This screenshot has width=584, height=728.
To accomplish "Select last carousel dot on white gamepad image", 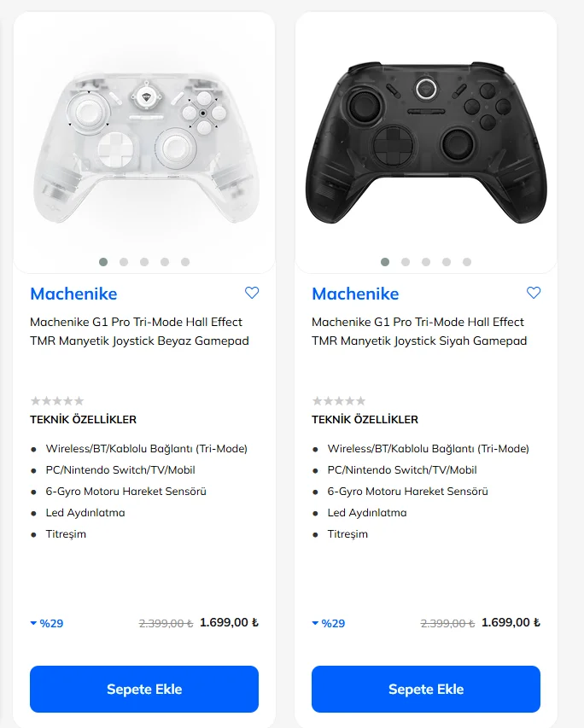I will pyautogui.click(x=185, y=262).
